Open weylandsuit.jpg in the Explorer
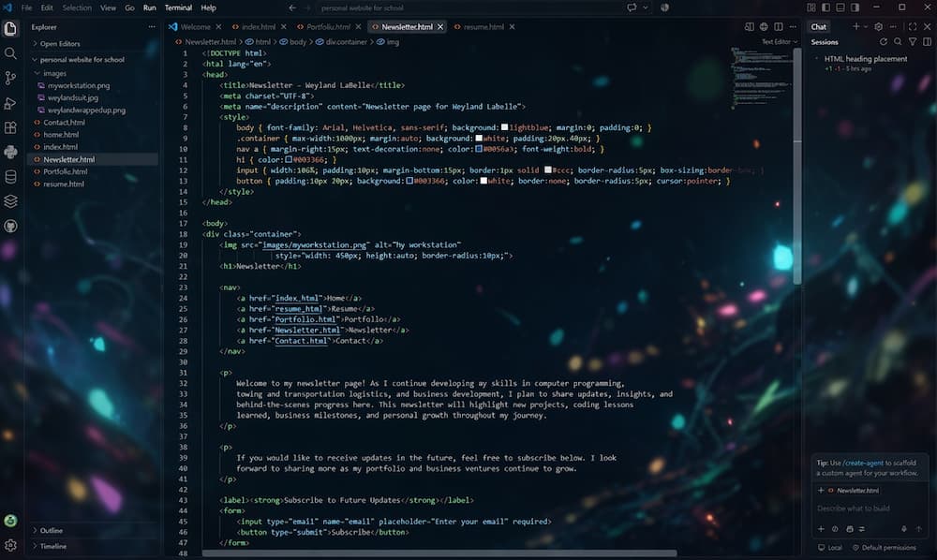Image resolution: width=937 pixels, height=560 pixels. tap(73, 98)
